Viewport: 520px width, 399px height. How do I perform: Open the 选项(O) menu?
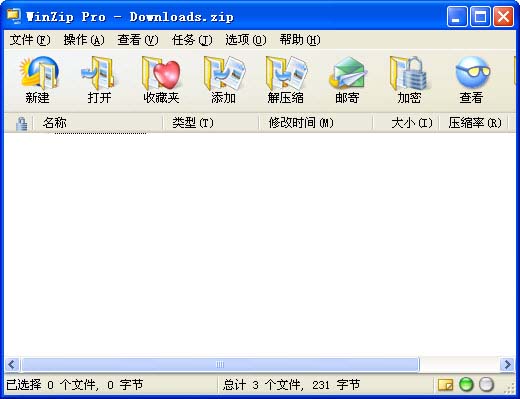pyautogui.click(x=246, y=40)
